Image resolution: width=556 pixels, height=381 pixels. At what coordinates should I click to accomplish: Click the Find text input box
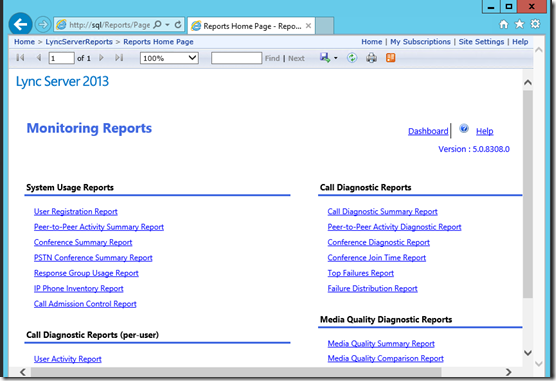(237, 58)
